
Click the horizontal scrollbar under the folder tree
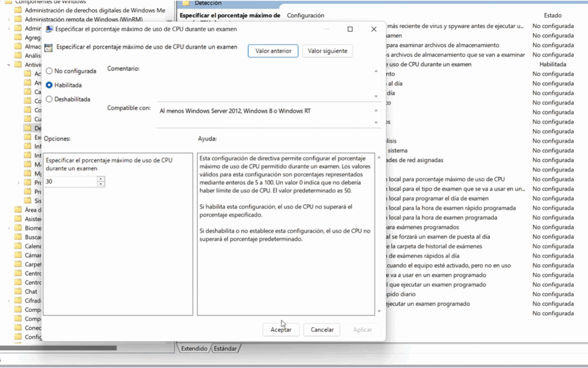[x=59, y=348]
